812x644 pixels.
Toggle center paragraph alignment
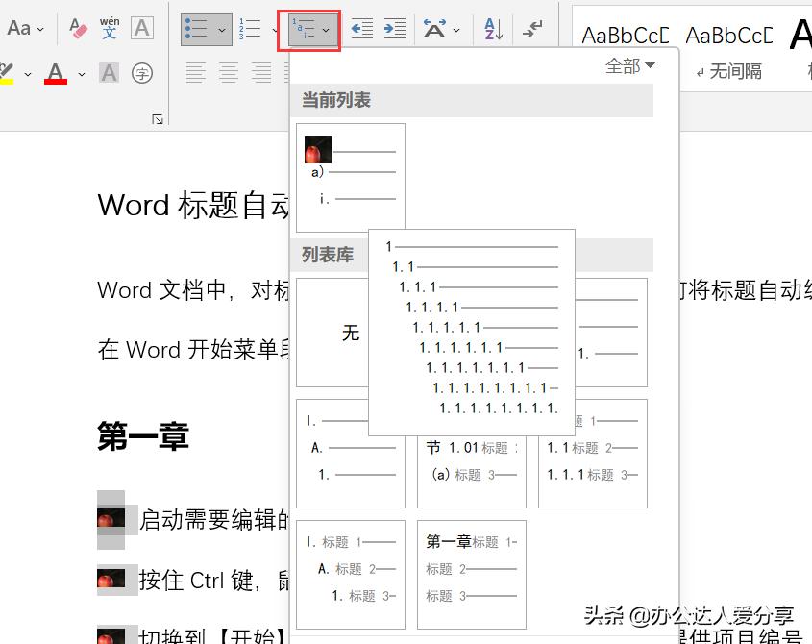point(228,72)
